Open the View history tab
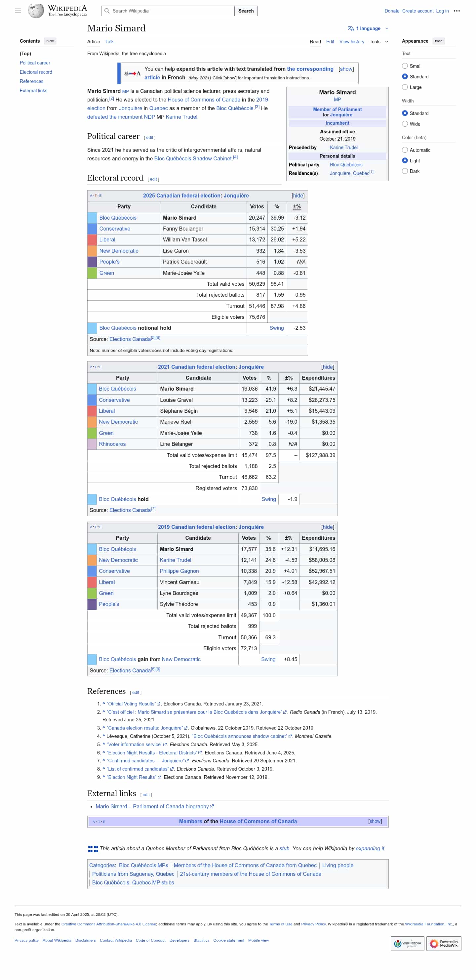 pos(352,42)
